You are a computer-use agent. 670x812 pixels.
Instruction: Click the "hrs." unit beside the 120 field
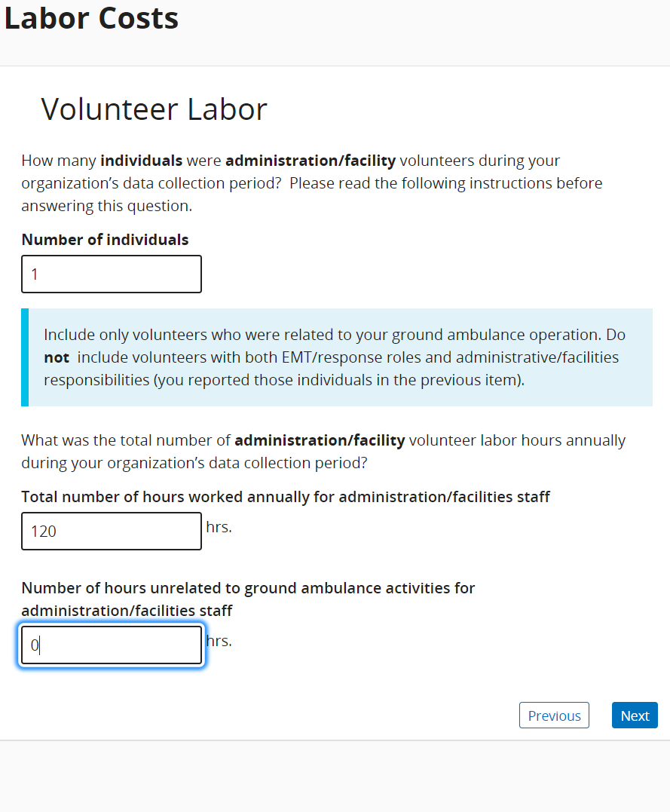point(219,527)
